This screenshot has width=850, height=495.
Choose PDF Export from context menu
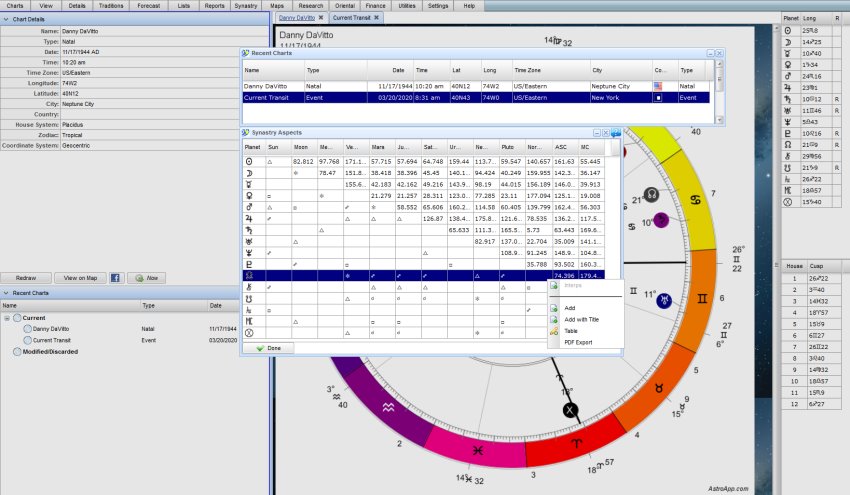(577, 342)
